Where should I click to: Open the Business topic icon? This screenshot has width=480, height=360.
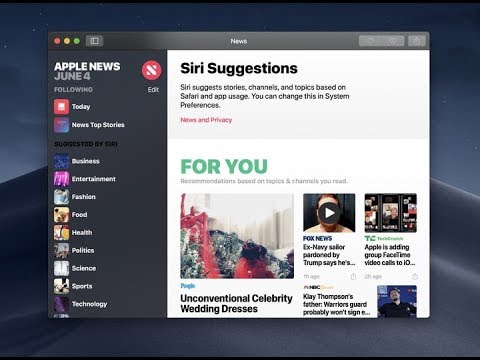61,161
